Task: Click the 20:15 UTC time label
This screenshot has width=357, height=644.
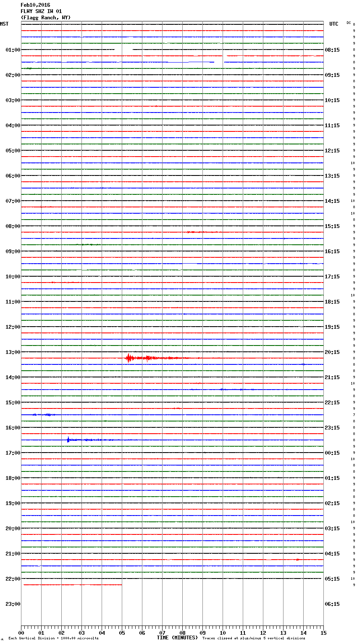Action: pos(332,352)
